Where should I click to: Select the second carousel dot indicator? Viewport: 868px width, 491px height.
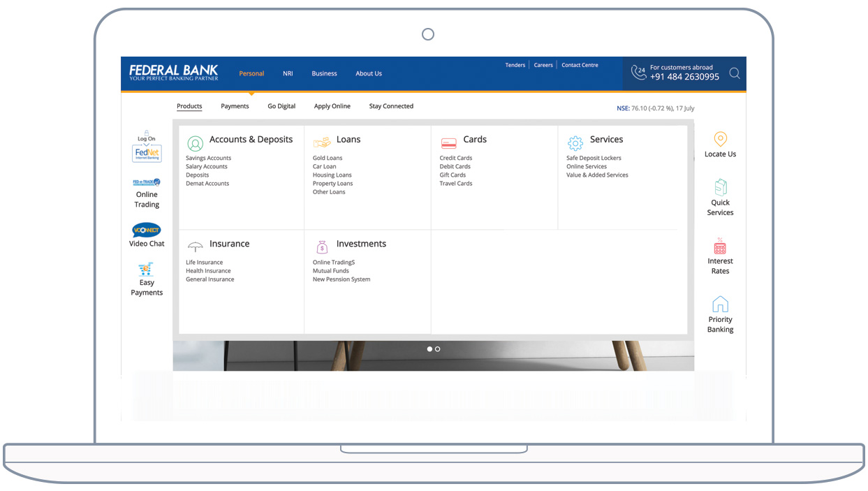pos(438,349)
